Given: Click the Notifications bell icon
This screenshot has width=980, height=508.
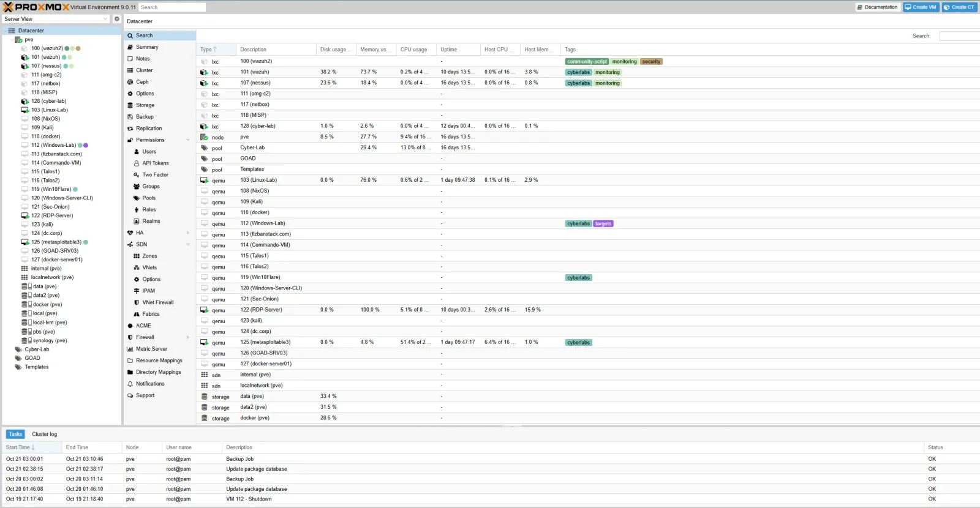Looking at the screenshot, I should coord(130,384).
